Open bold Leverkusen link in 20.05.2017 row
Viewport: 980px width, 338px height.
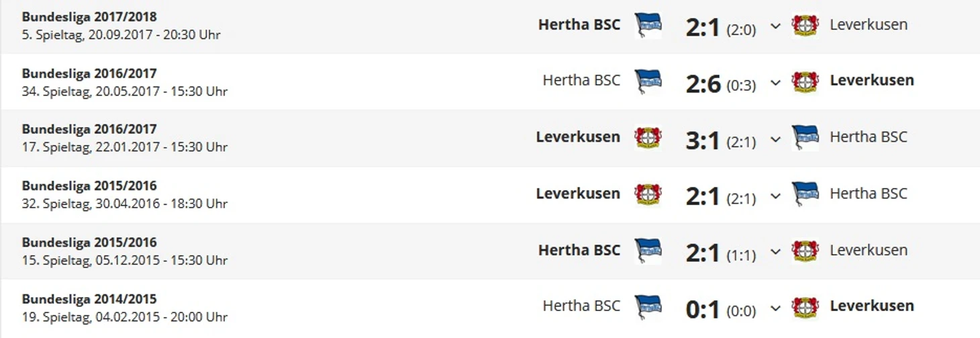[x=872, y=81]
